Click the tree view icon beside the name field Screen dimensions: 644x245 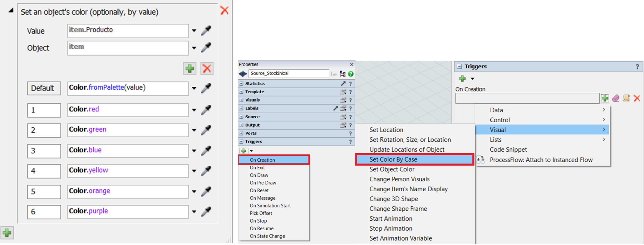[x=342, y=74]
